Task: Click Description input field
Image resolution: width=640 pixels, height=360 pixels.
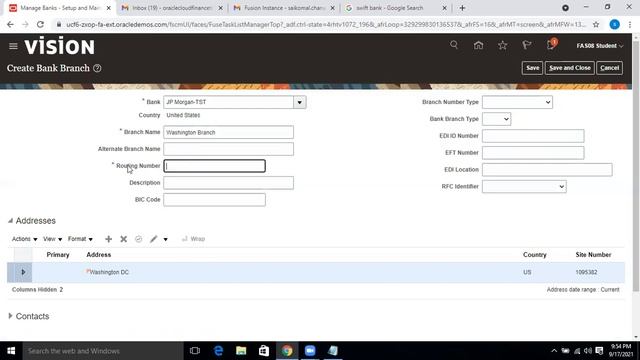Action: pos(228,183)
